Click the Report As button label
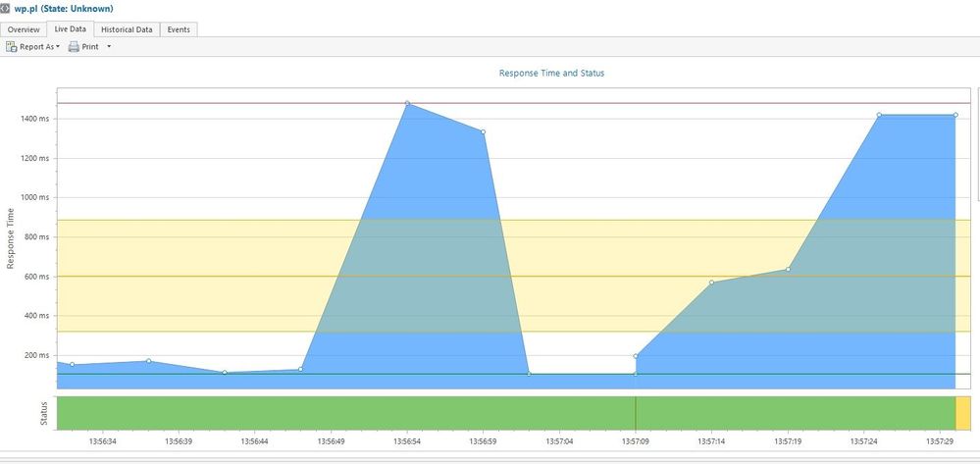This screenshot has width=980, height=464. pyautogui.click(x=36, y=47)
